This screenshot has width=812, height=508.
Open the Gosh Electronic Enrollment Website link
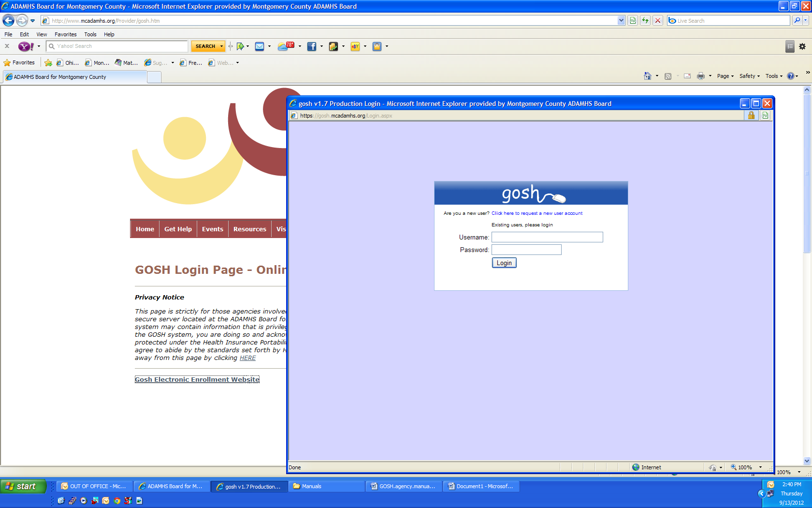click(197, 379)
